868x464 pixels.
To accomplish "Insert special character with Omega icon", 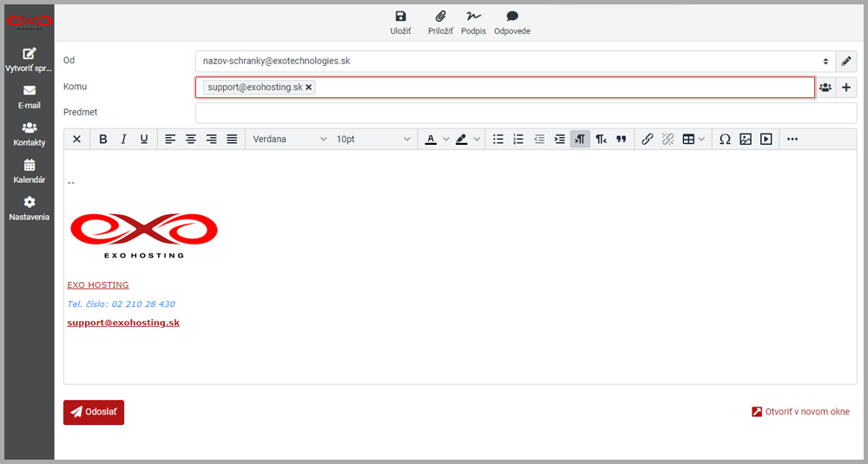I will pyautogui.click(x=725, y=139).
